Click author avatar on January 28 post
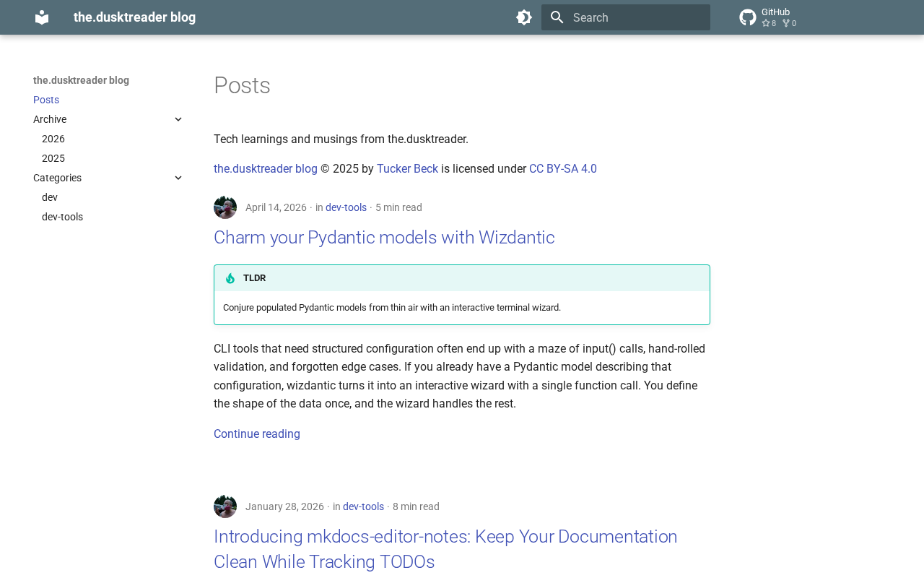 [x=225, y=506]
